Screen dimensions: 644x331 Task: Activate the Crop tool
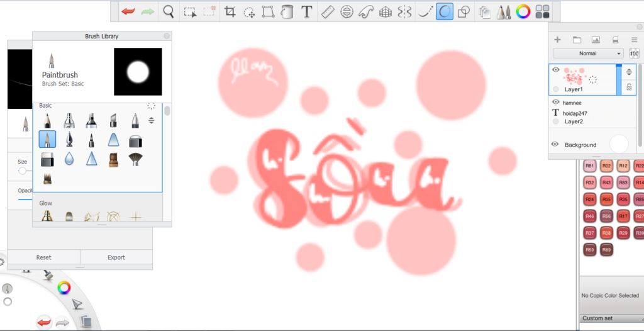pyautogui.click(x=230, y=11)
